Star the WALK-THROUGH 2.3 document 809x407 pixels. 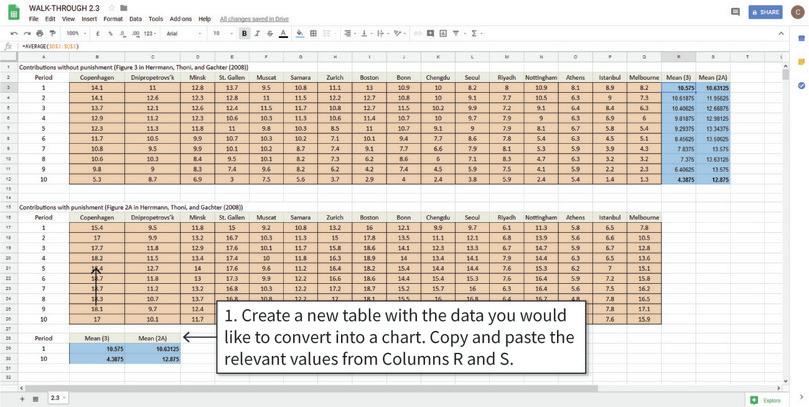click(x=111, y=8)
